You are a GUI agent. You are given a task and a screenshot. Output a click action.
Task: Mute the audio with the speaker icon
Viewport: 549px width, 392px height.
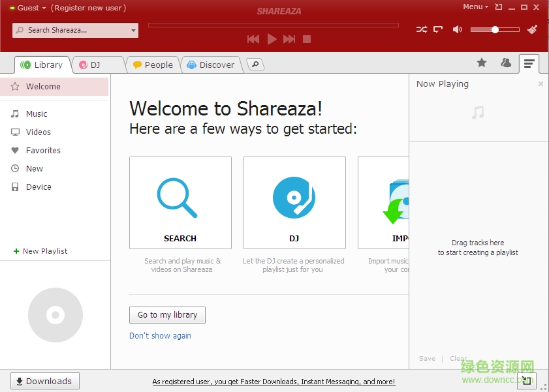pos(456,29)
